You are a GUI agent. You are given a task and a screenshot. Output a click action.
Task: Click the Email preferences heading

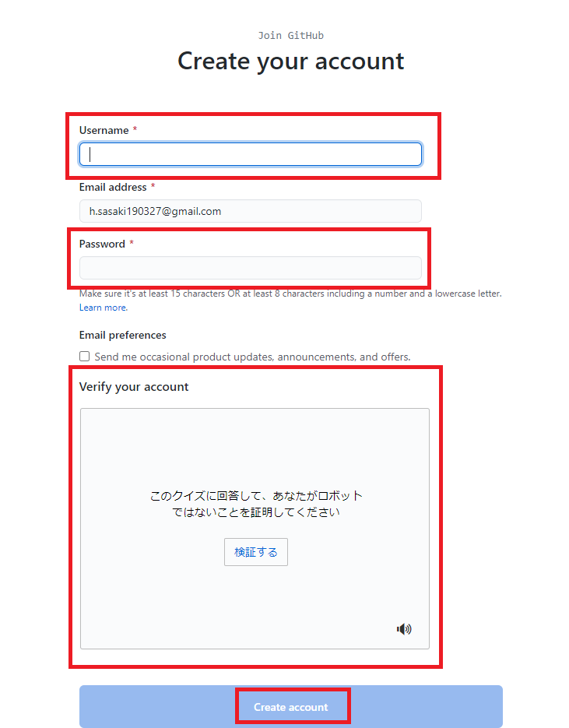pos(122,336)
